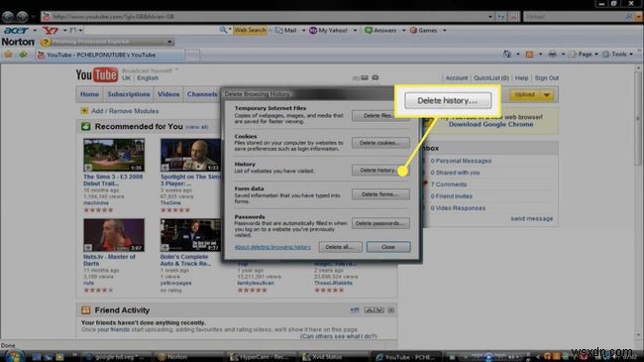
Task: Click the yellow Upload button
Action: (x=525, y=94)
